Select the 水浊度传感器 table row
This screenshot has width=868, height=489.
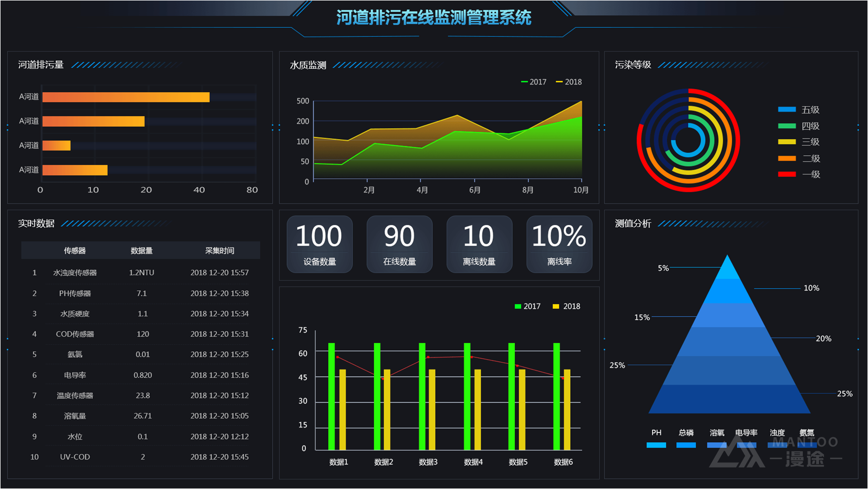click(x=140, y=273)
